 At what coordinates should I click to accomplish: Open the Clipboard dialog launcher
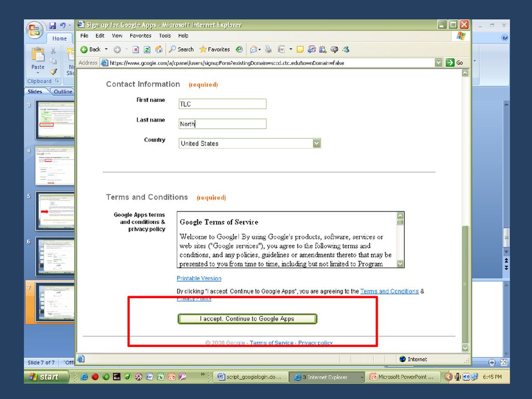tap(57, 81)
